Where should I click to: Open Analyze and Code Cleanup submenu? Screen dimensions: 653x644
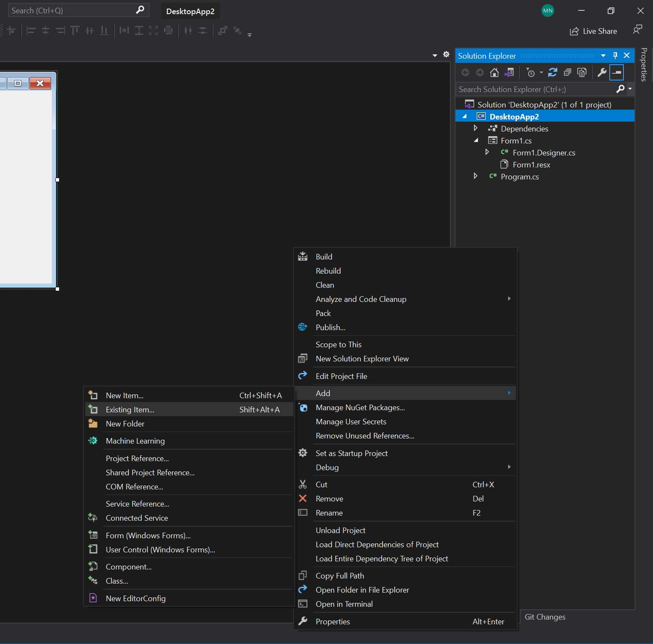[405, 299]
